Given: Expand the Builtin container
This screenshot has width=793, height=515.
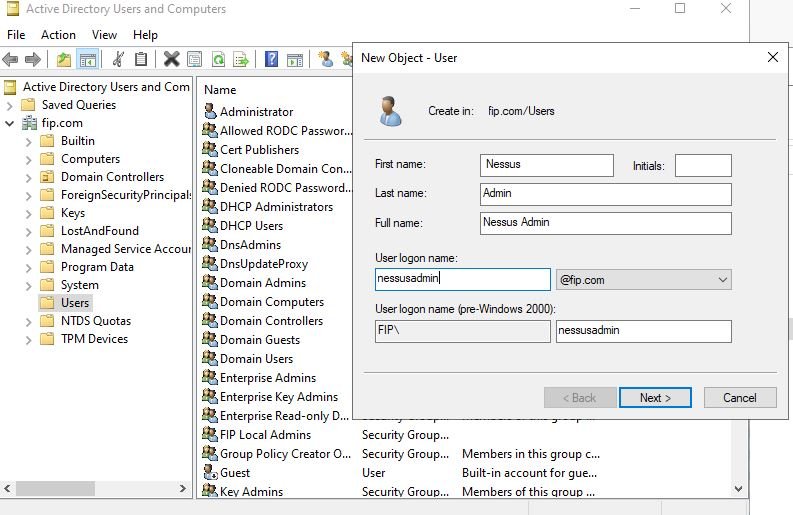Looking at the screenshot, I should [x=29, y=142].
